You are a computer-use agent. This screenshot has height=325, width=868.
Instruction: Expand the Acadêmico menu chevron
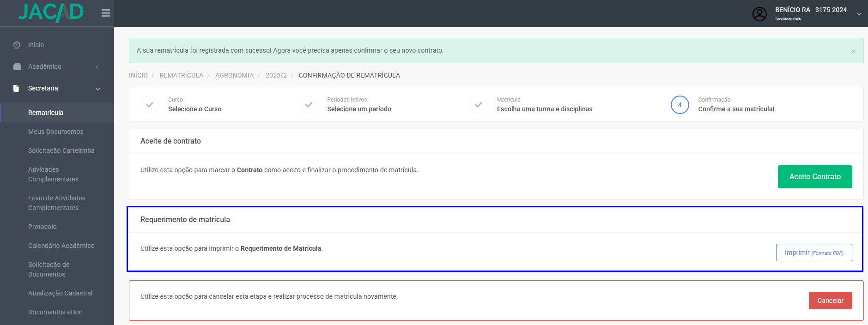[97, 67]
